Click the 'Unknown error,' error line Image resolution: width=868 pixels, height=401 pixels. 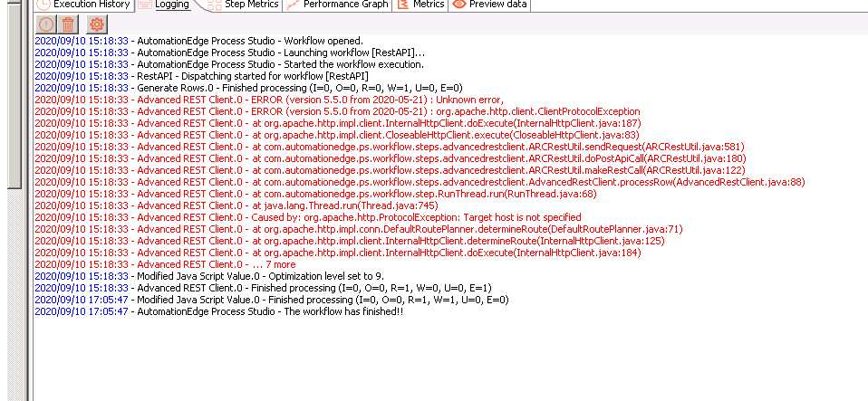click(x=269, y=100)
